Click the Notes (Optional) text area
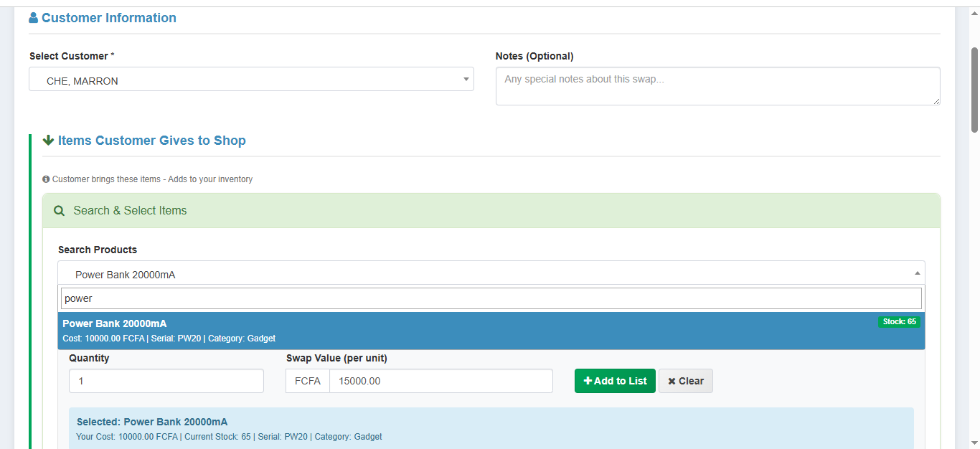The height and width of the screenshot is (449, 980). 717,86
